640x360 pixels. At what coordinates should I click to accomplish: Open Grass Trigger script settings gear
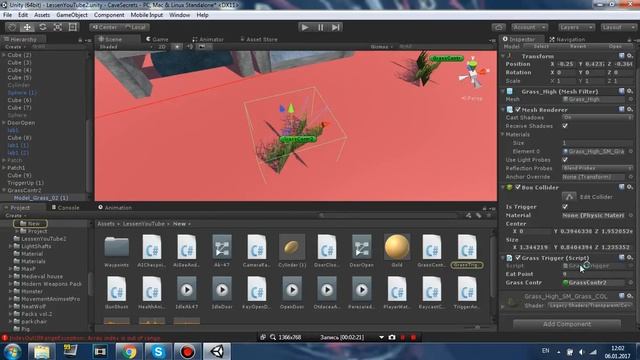[x=629, y=258]
